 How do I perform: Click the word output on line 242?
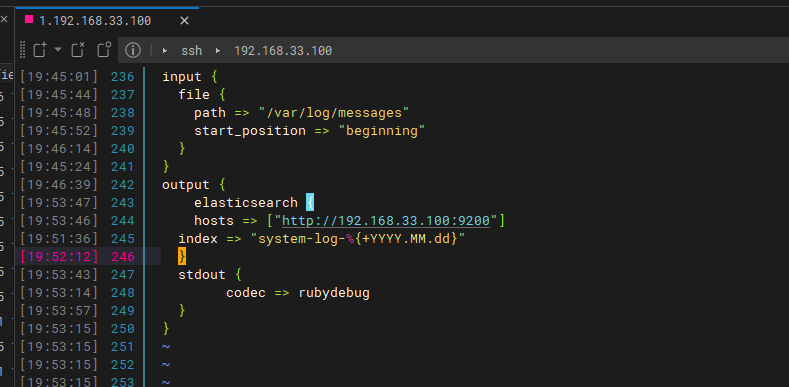pyautogui.click(x=186, y=185)
